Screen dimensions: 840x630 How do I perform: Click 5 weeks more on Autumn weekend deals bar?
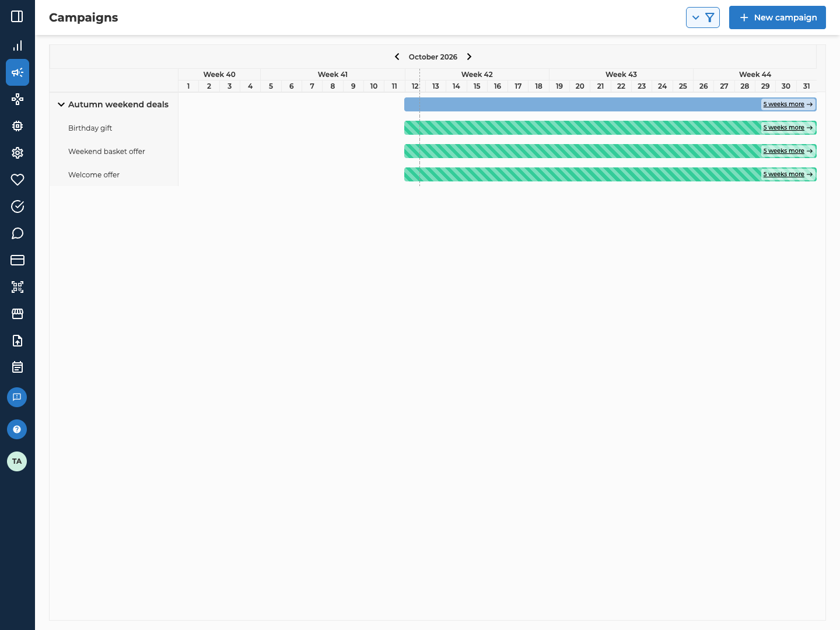pyautogui.click(x=788, y=104)
